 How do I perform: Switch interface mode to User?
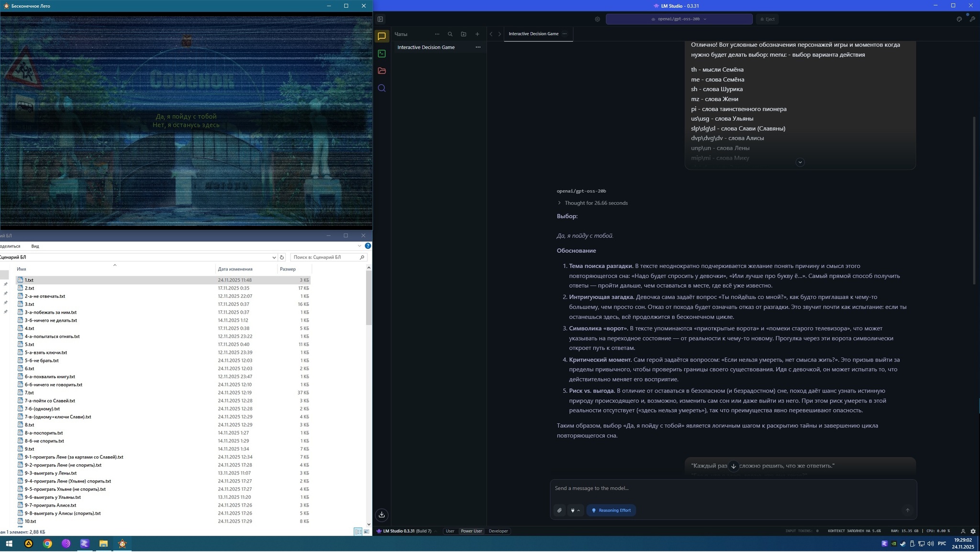tap(450, 531)
